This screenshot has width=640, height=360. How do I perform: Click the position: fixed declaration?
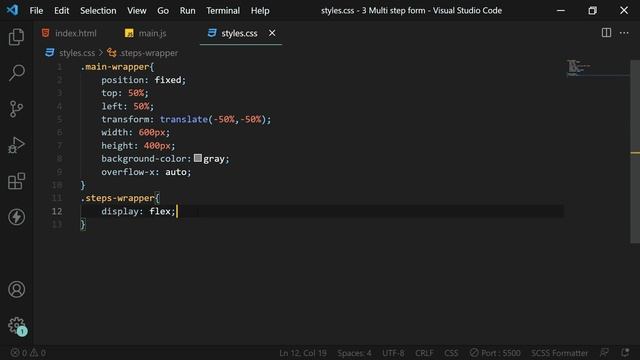143,80
